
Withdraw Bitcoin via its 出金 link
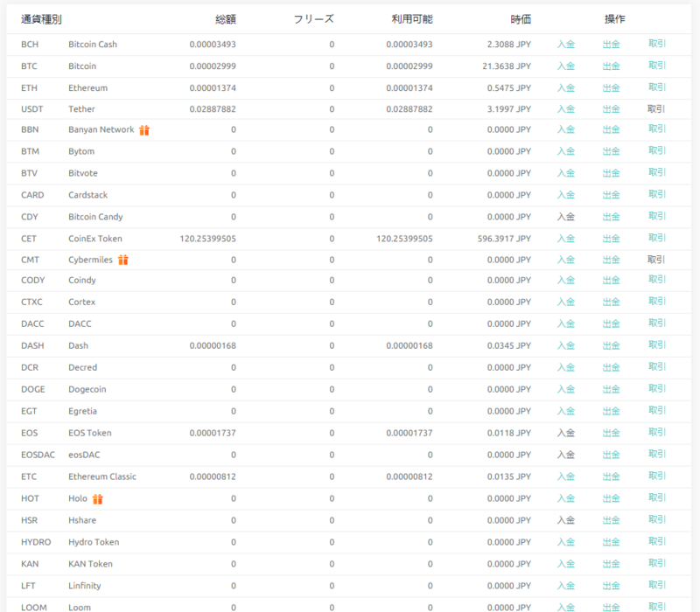(x=611, y=66)
